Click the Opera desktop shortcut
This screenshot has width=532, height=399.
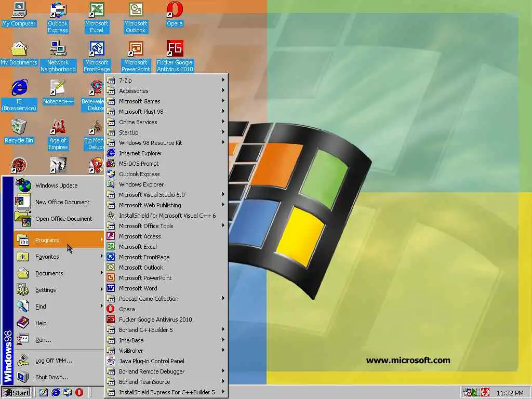point(175,14)
